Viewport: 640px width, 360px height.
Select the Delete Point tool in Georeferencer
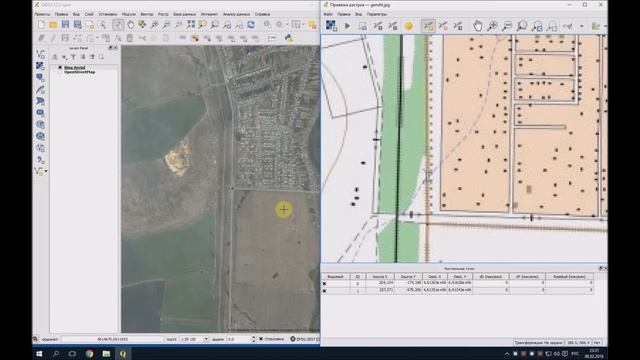pyautogui.click(x=443, y=26)
